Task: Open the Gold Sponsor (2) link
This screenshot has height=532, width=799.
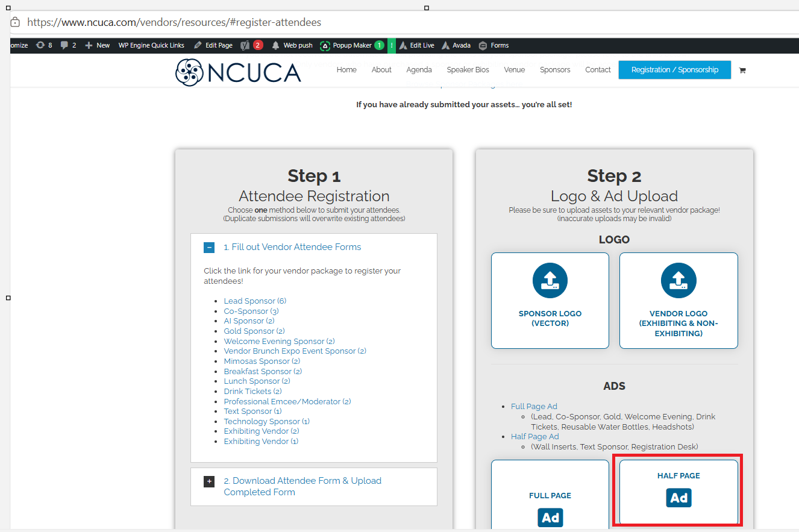Action: 254,331
